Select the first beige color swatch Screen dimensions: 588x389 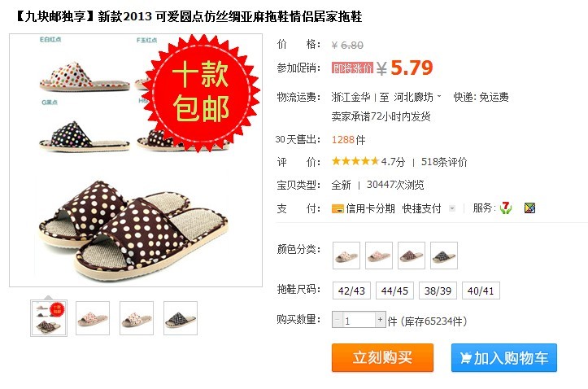pos(346,256)
